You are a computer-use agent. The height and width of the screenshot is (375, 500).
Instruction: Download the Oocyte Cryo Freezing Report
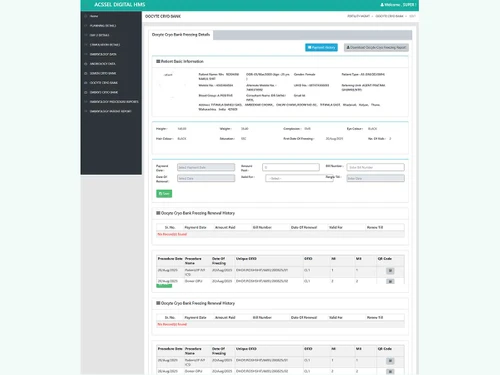tap(376, 48)
